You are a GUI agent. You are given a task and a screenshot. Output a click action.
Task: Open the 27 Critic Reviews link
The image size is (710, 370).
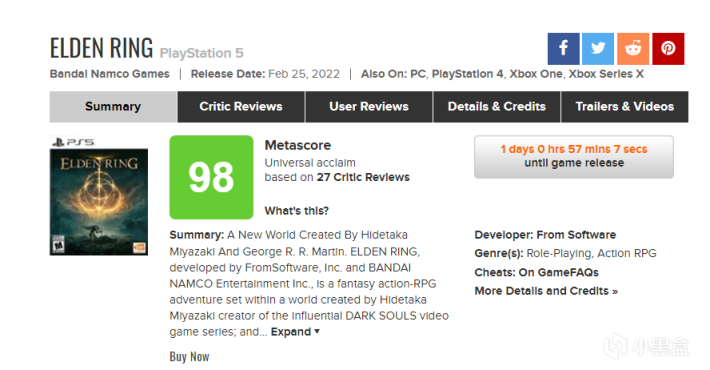[x=363, y=177]
